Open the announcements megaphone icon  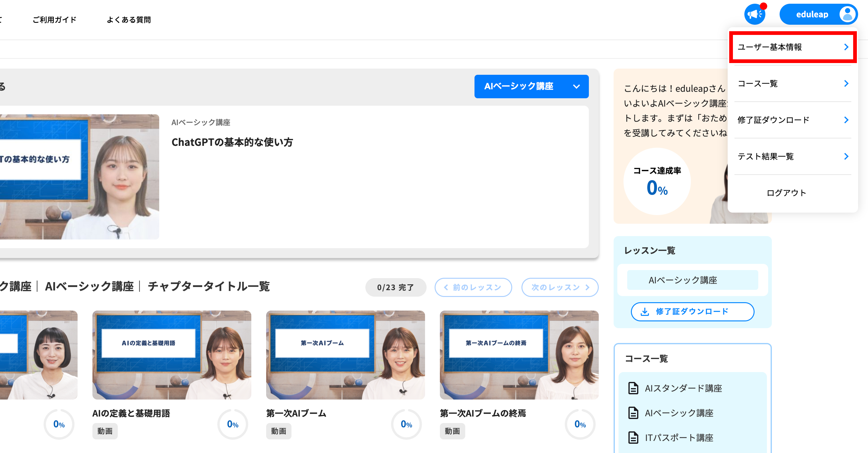coord(755,14)
